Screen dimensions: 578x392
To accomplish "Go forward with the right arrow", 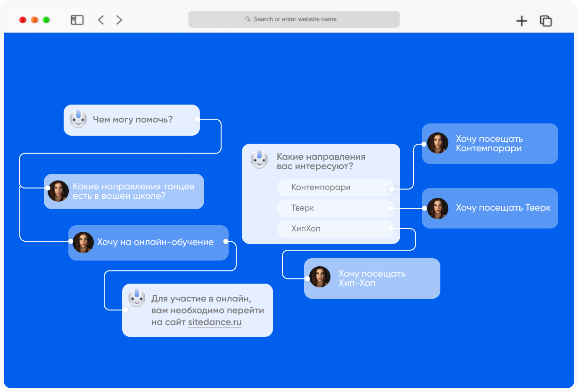I will (119, 20).
